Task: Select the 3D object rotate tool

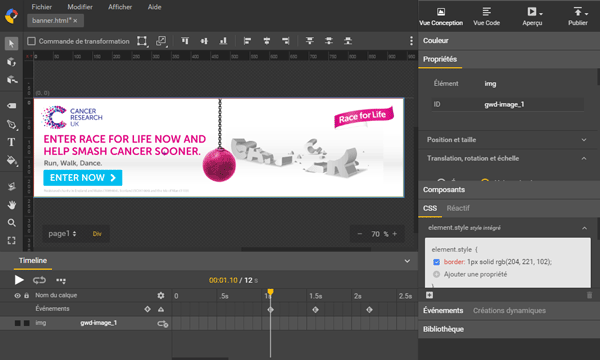Action: coord(11,62)
